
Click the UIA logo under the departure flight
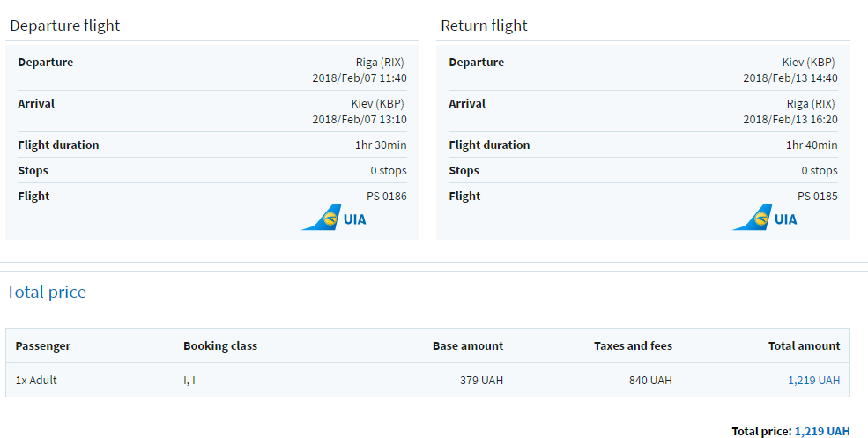pyautogui.click(x=334, y=218)
